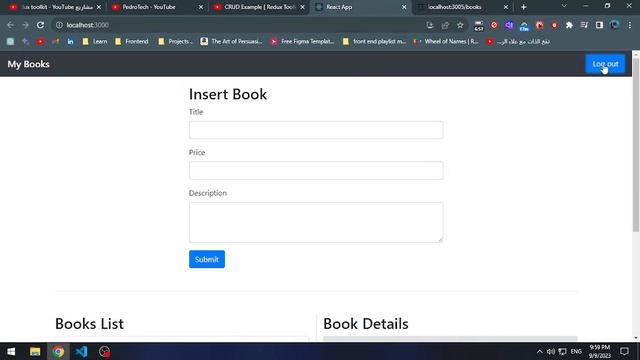This screenshot has width=640, height=360.
Task: Open the YouTube bookmark icon in bookmarks bar
Action: [40, 41]
